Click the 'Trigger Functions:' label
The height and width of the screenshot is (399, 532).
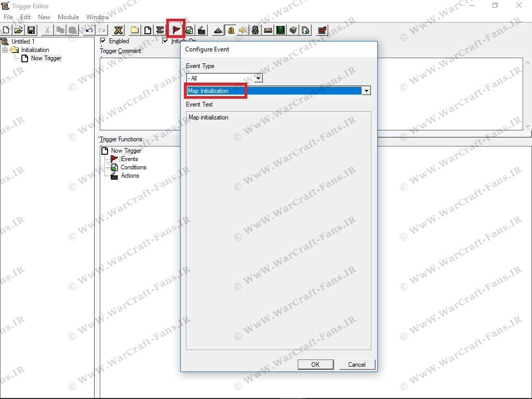122,139
